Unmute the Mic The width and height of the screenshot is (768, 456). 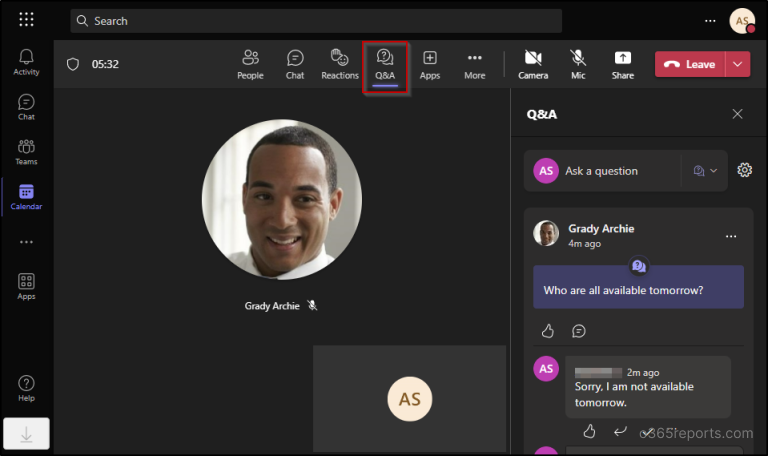(x=578, y=64)
